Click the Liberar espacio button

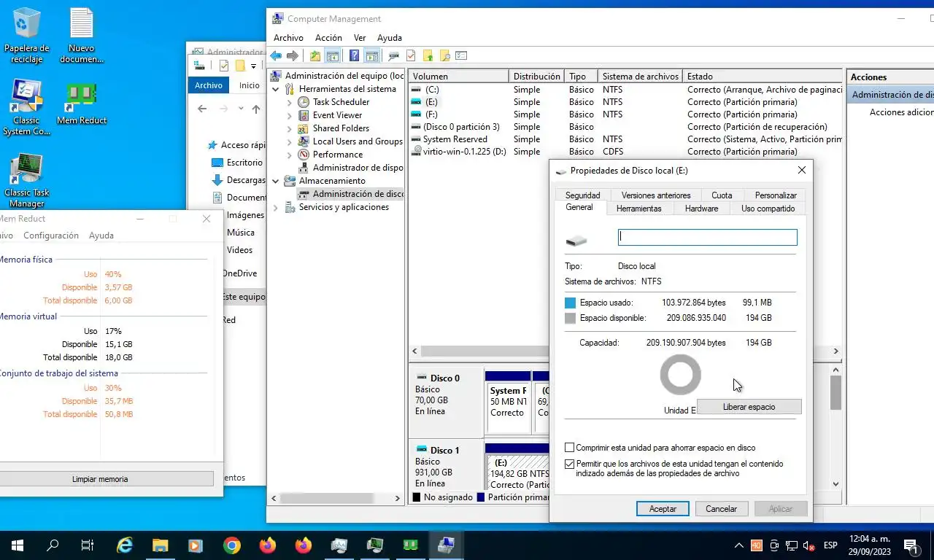tap(749, 407)
